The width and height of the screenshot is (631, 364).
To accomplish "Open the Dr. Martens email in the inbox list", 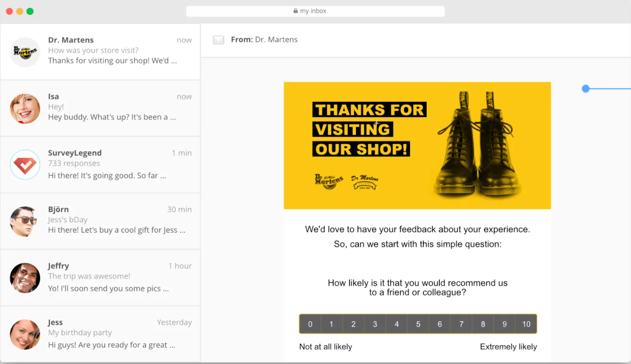I will [100, 52].
